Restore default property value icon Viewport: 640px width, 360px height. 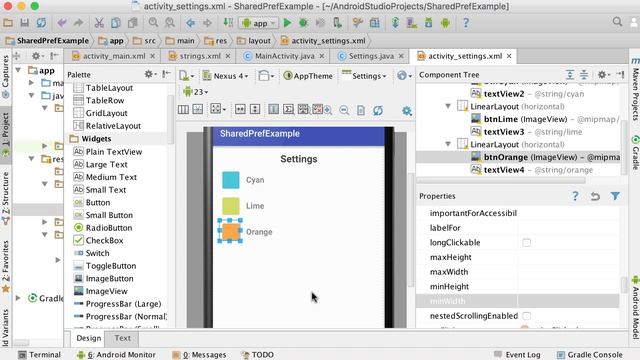(x=595, y=196)
